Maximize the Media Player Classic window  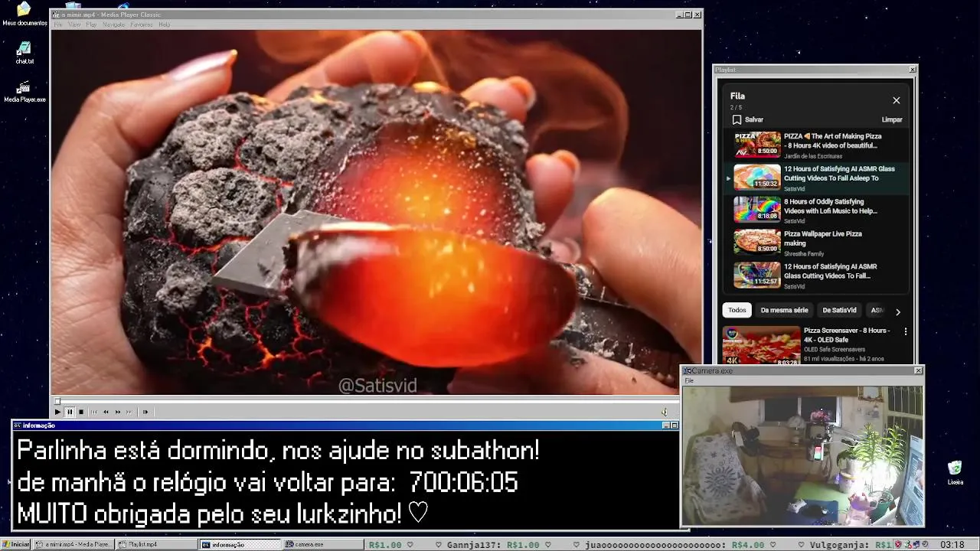(688, 15)
